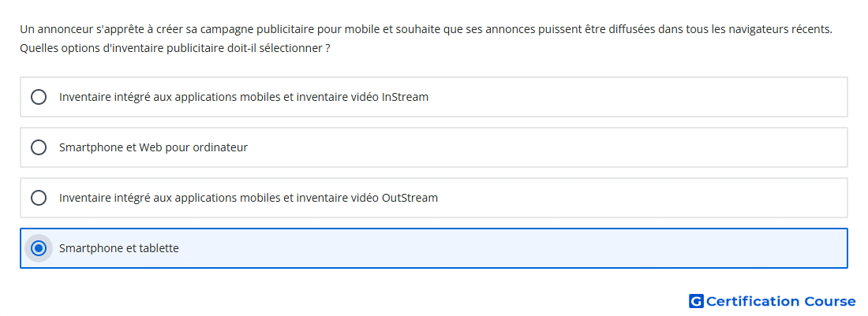Image resolution: width=868 pixels, height=316 pixels.
Task: Click the selected 'Smartphone et tablette' radio button
Action: point(39,248)
